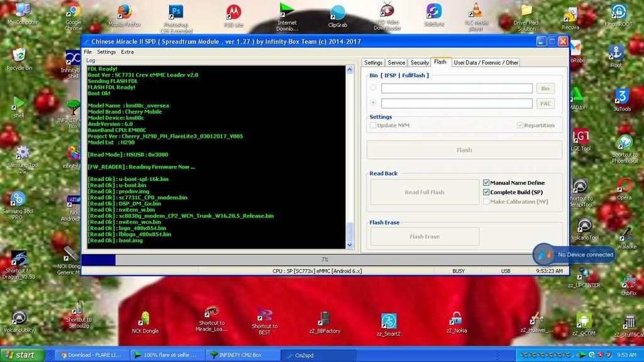Image resolution: width=644 pixels, height=362 pixels.
Task: Click the Read Full Flash button
Action: [x=425, y=192]
